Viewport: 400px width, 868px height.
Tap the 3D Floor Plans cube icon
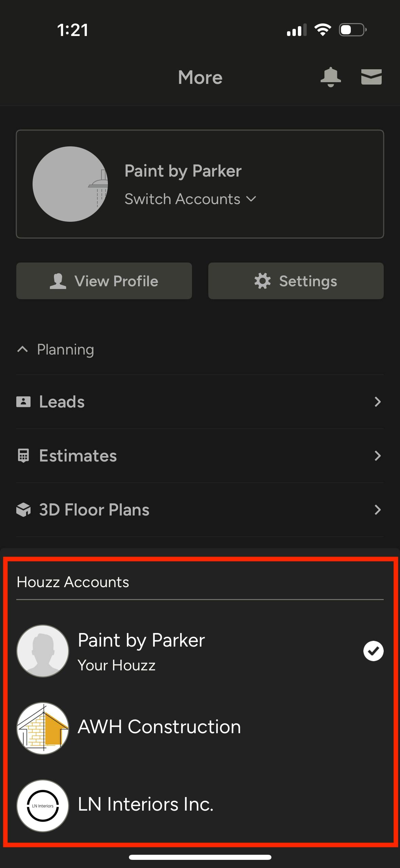23,510
